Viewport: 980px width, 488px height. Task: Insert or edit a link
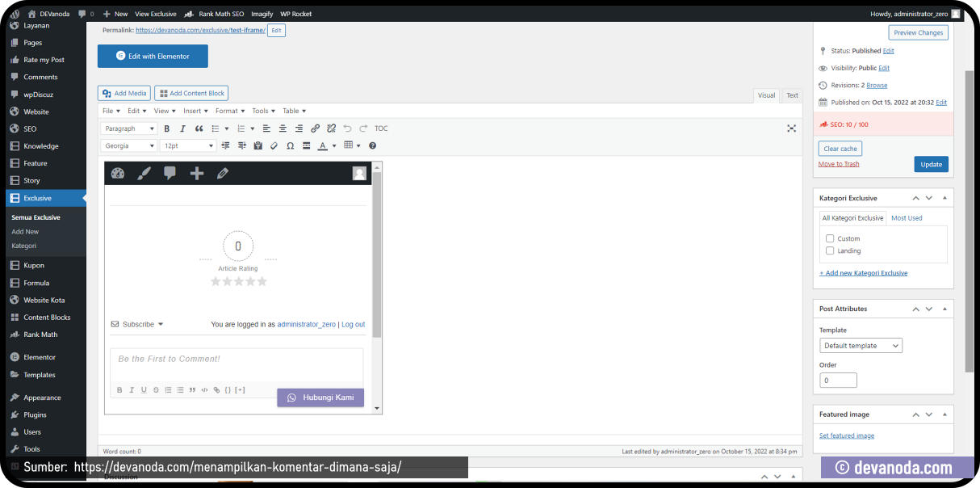click(x=315, y=128)
